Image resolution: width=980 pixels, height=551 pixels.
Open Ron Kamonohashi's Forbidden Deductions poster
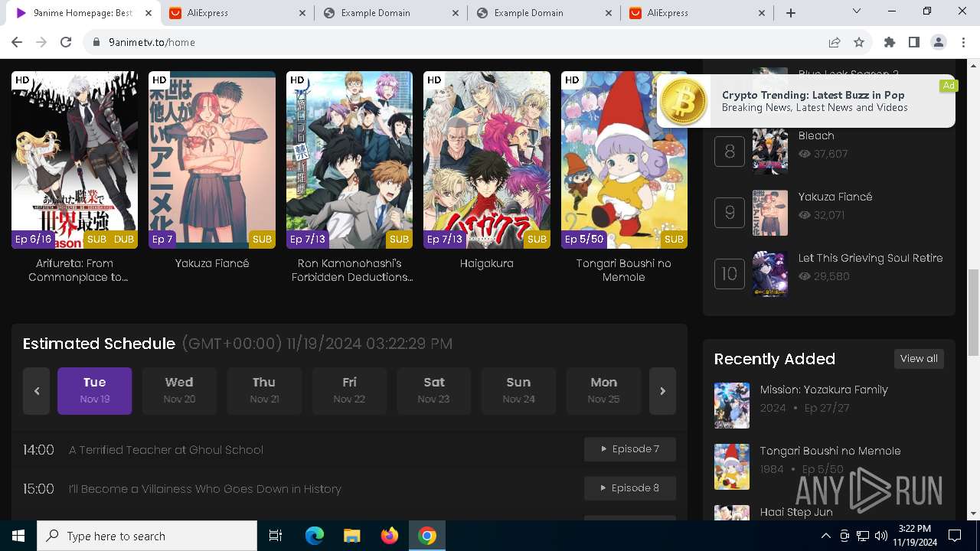(349, 160)
